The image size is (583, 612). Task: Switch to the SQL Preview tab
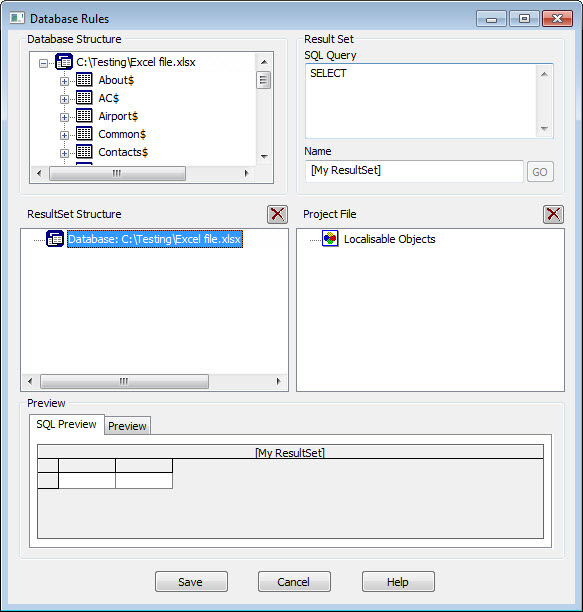(x=66, y=424)
